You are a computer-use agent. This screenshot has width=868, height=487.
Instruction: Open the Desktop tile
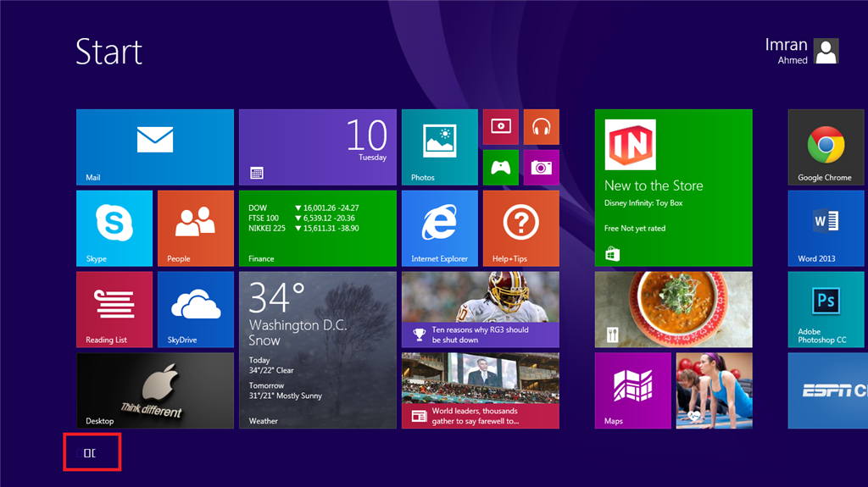(155, 390)
